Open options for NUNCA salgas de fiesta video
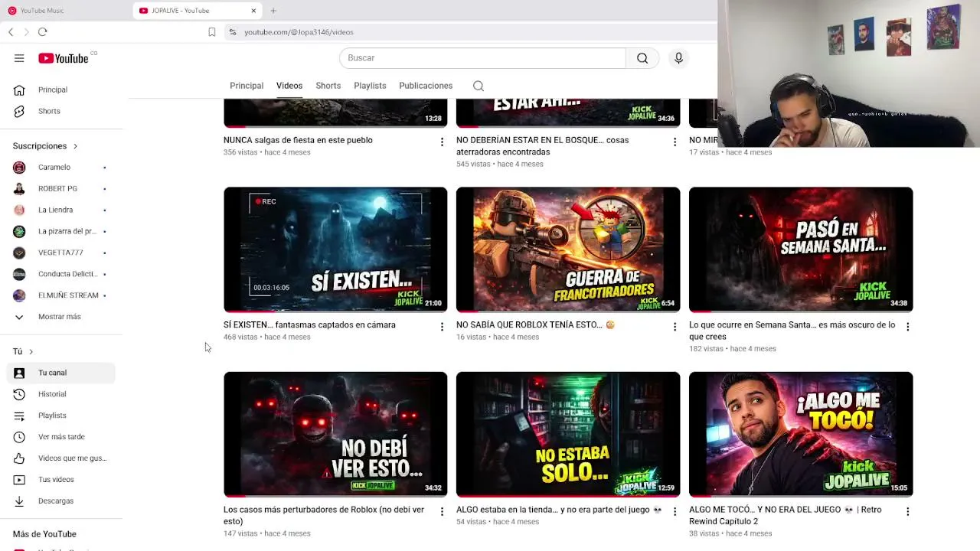Image resolution: width=980 pixels, height=551 pixels. coord(442,142)
